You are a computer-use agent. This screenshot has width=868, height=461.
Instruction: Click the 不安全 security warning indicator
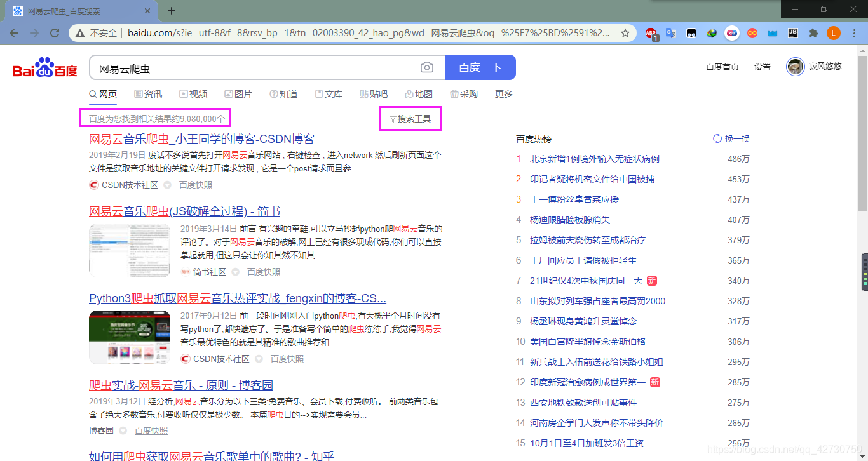coord(96,33)
